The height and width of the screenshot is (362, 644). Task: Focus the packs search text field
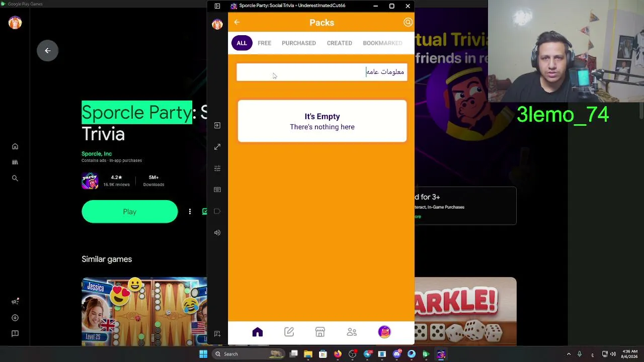point(322,72)
